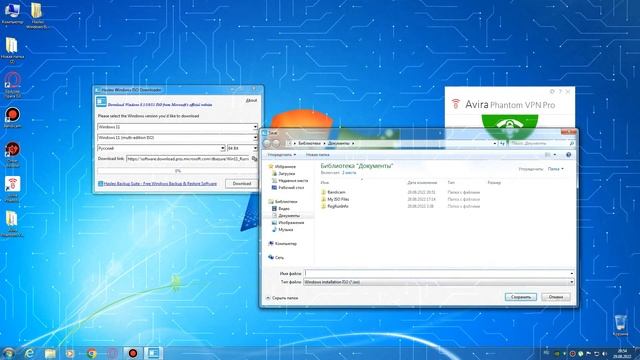Open the Папка arrange-by dropdown
This screenshot has width=640, height=360.
tap(556, 169)
